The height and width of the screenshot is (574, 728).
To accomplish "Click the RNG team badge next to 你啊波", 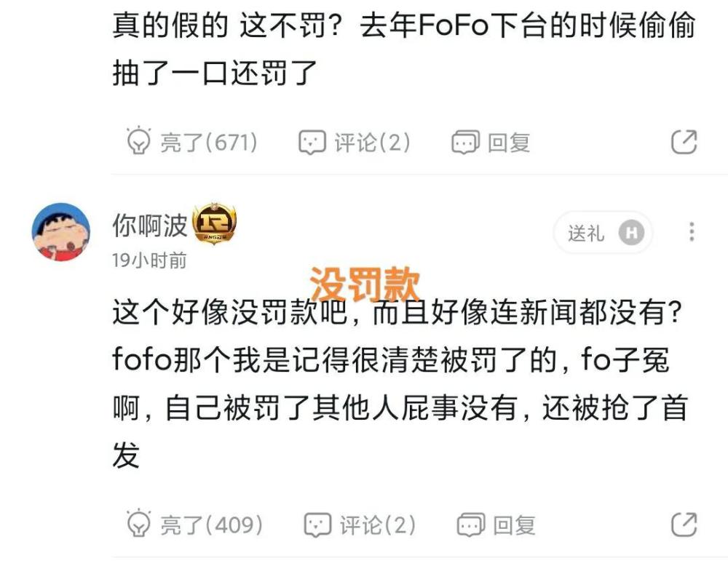I will pos(214,223).
